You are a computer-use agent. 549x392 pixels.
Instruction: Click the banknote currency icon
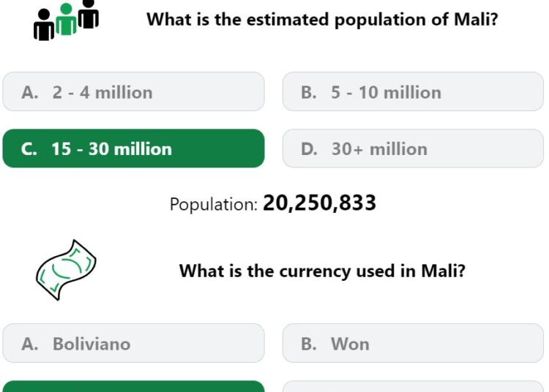pyautogui.click(x=66, y=270)
